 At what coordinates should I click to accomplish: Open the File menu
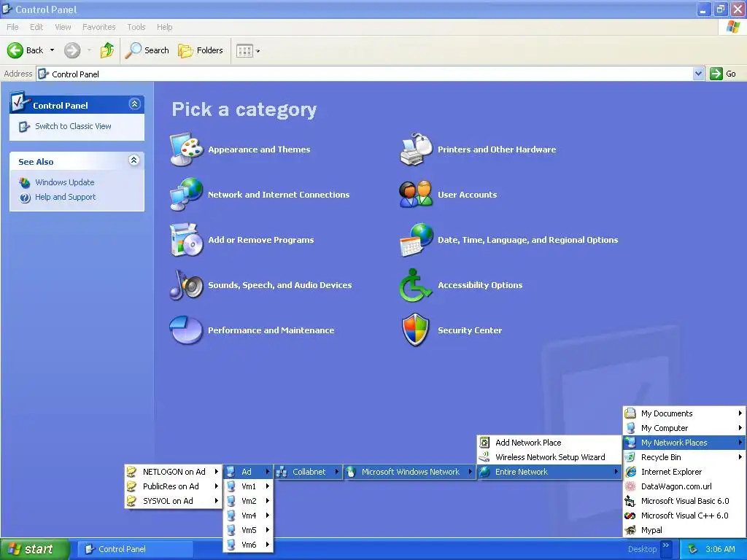point(13,27)
